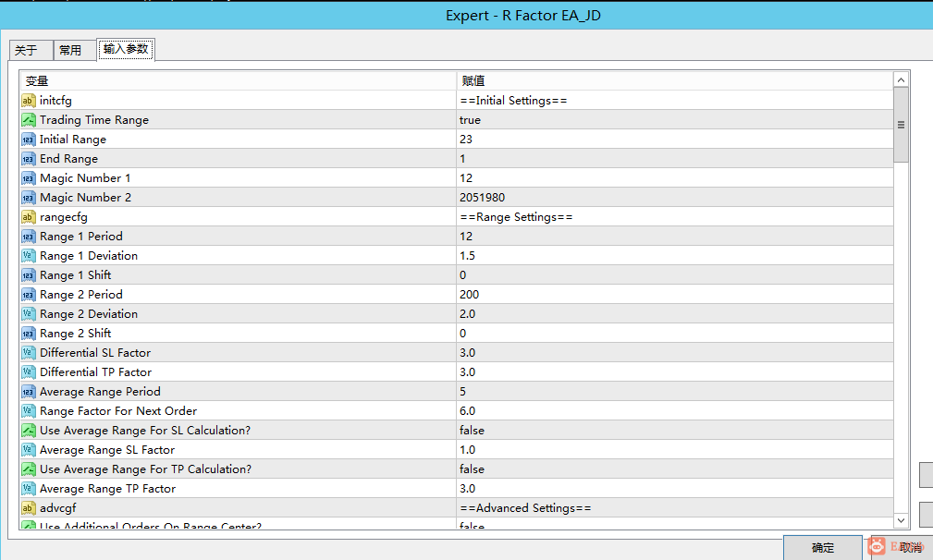Click the double icon beside Average Range SL Factor

28,450
